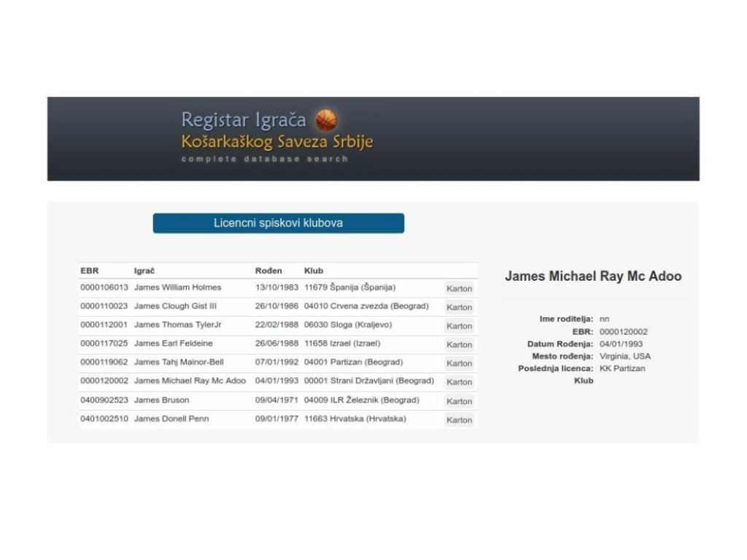Image resolution: width=747 pixels, height=560 pixels.
Task: Click the basketball icon in header logo
Action: coord(326,120)
